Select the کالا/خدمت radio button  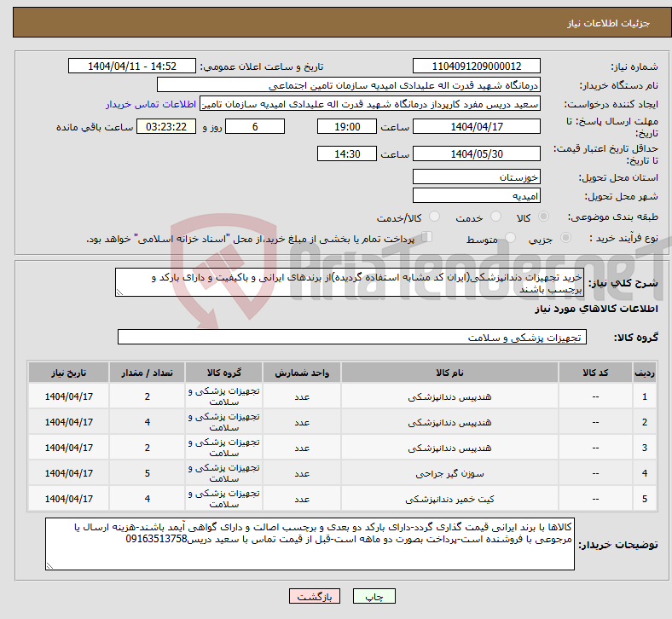pyautogui.click(x=435, y=217)
